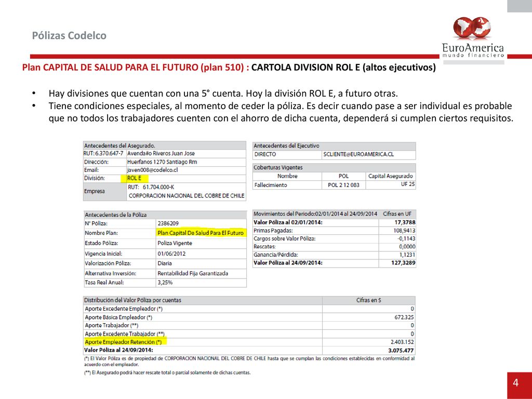The height and width of the screenshot is (399, 532).
Task: Click 'CORPORACION NACIONAL DEL COBRE DE CHILE' company name
Action: 187,196
